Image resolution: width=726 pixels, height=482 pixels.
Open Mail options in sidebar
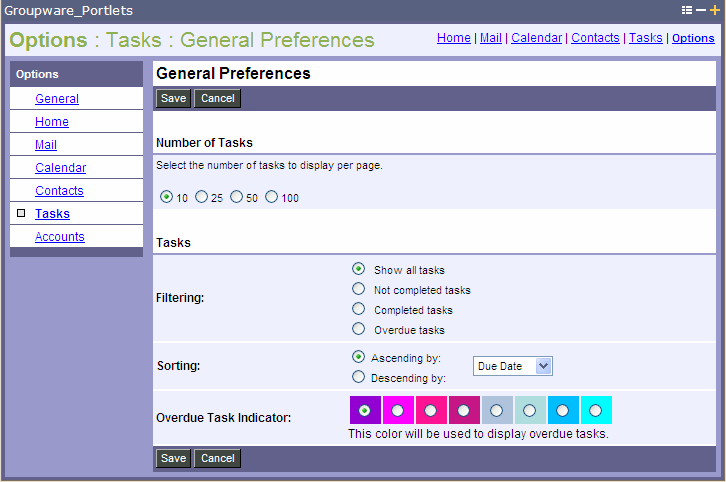coord(46,145)
